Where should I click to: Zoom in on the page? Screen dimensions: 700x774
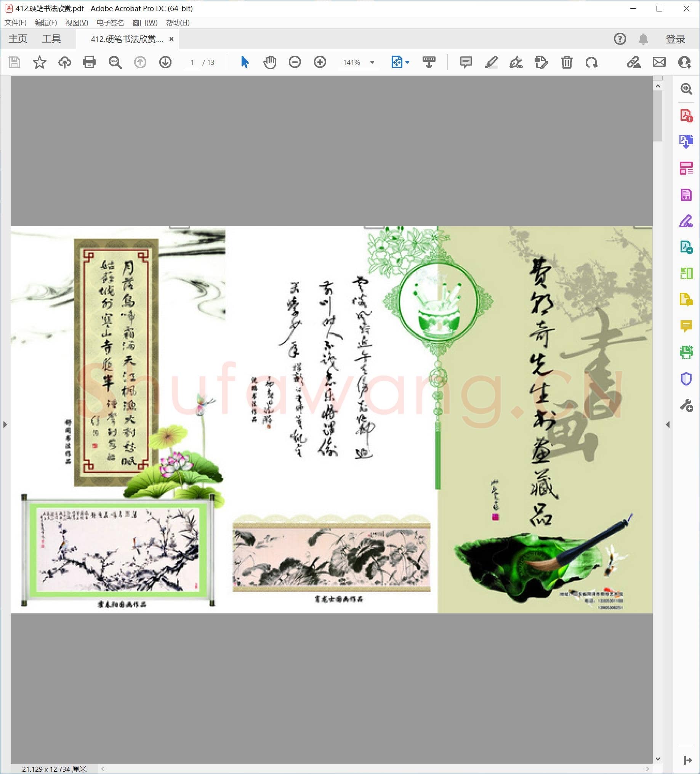click(319, 62)
